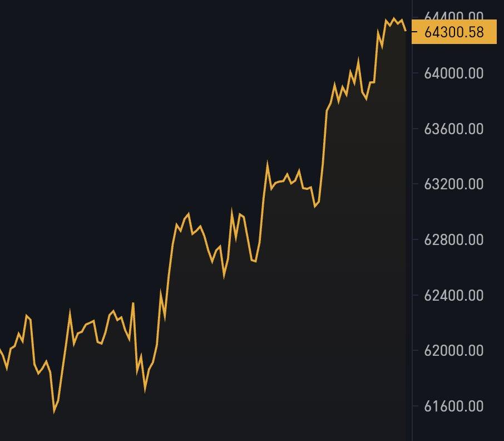
Task: Click the 63200.00 price axis label
Action: 453,184
